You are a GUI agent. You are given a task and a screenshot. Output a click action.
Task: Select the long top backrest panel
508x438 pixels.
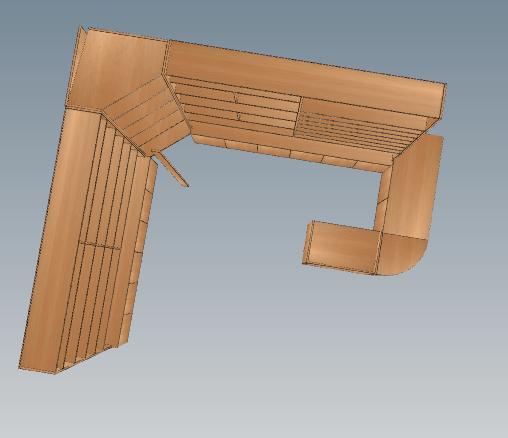click(305, 78)
